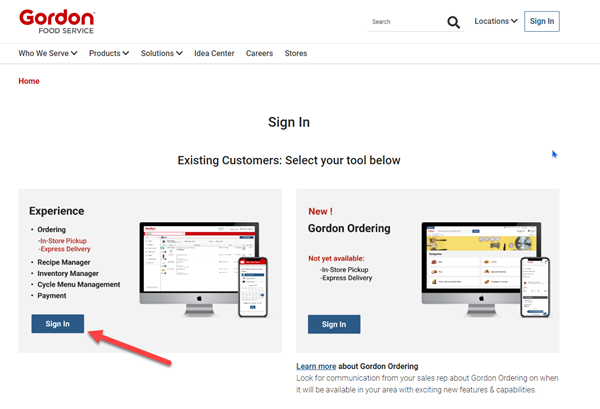
Task: Open the Stores page
Action: 295,53
